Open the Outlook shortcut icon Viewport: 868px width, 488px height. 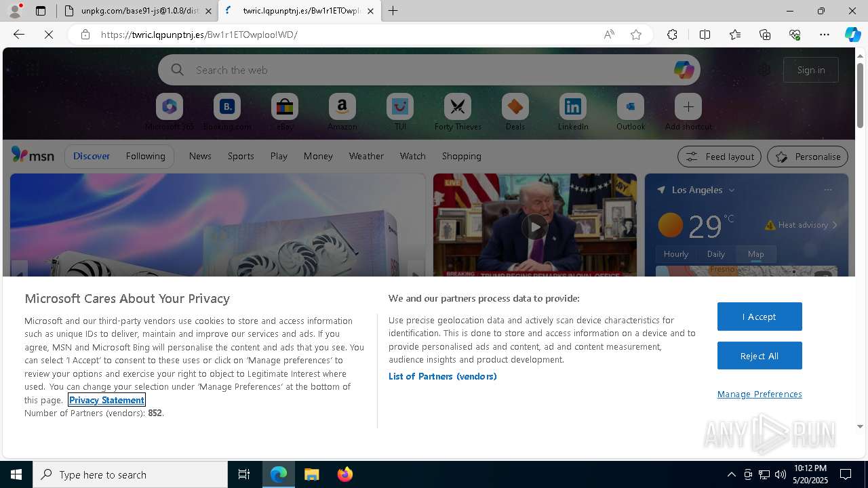tap(631, 106)
